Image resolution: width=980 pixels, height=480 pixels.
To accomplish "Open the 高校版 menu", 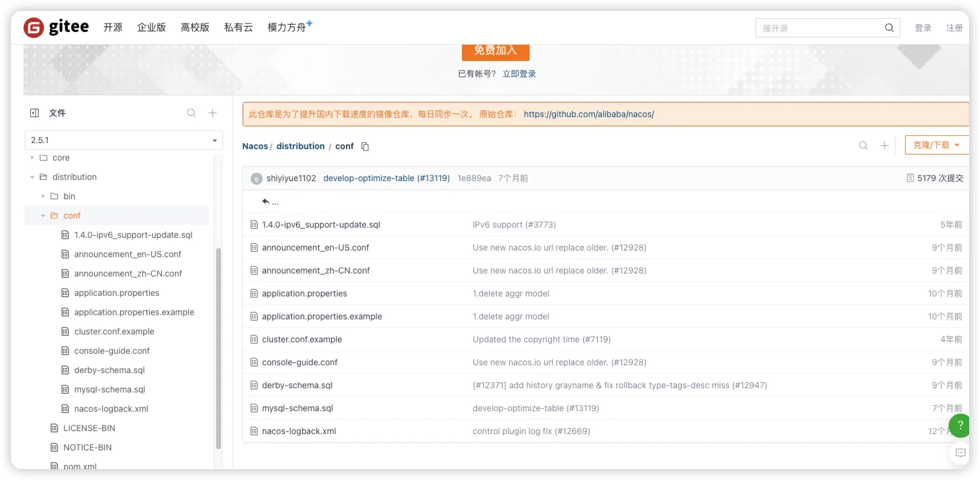I will click(195, 27).
